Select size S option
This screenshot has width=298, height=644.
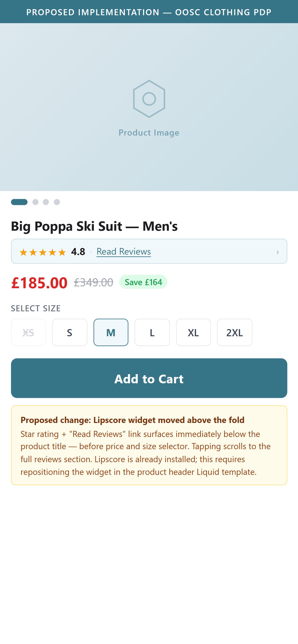coord(70,332)
